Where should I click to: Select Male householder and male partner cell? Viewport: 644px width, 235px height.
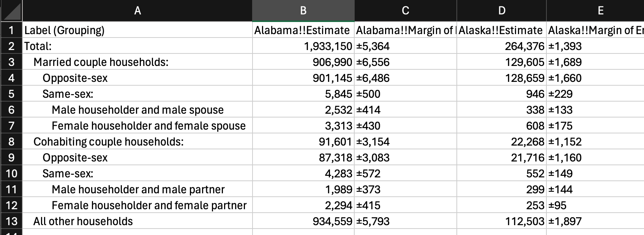pyautogui.click(x=137, y=189)
